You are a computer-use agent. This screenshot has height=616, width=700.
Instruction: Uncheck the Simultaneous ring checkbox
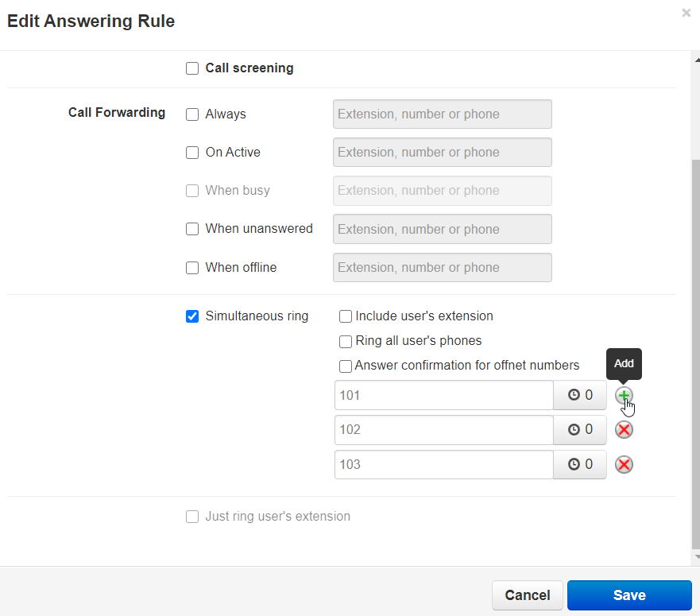pyautogui.click(x=192, y=316)
